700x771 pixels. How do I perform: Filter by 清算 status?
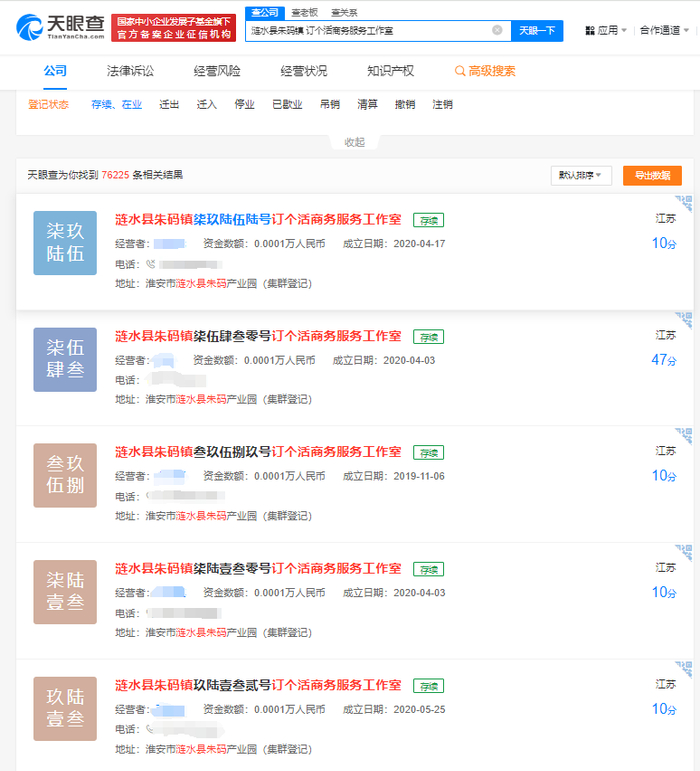(367, 104)
